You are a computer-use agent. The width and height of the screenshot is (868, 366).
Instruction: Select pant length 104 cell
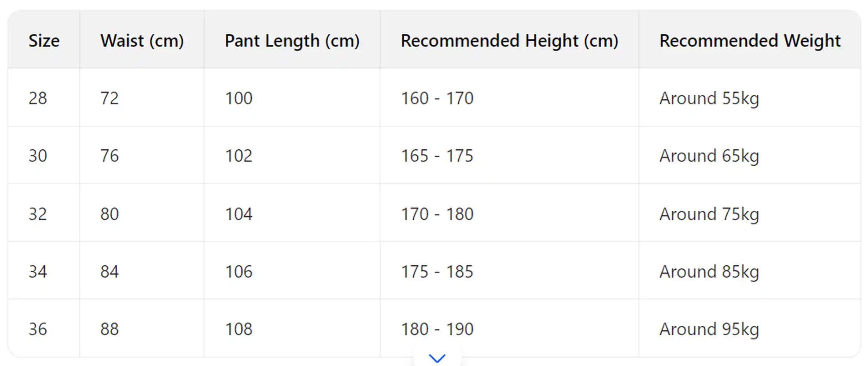(239, 214)
